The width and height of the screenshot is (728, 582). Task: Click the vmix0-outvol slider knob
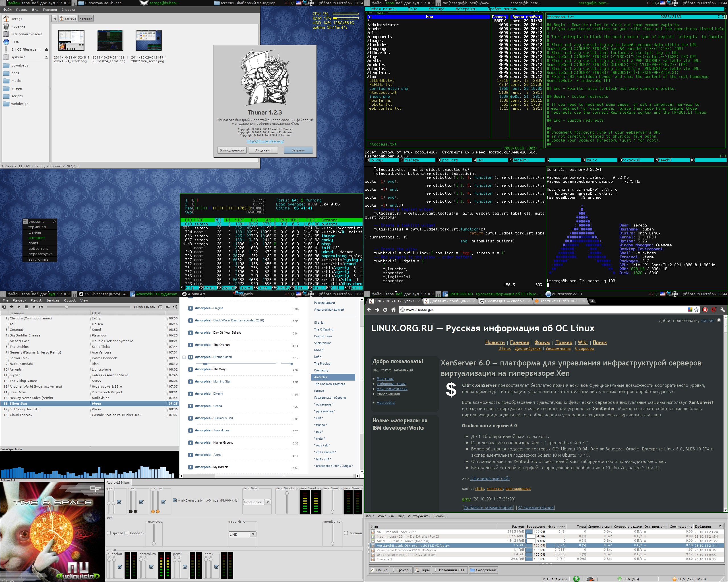[287, 493]
